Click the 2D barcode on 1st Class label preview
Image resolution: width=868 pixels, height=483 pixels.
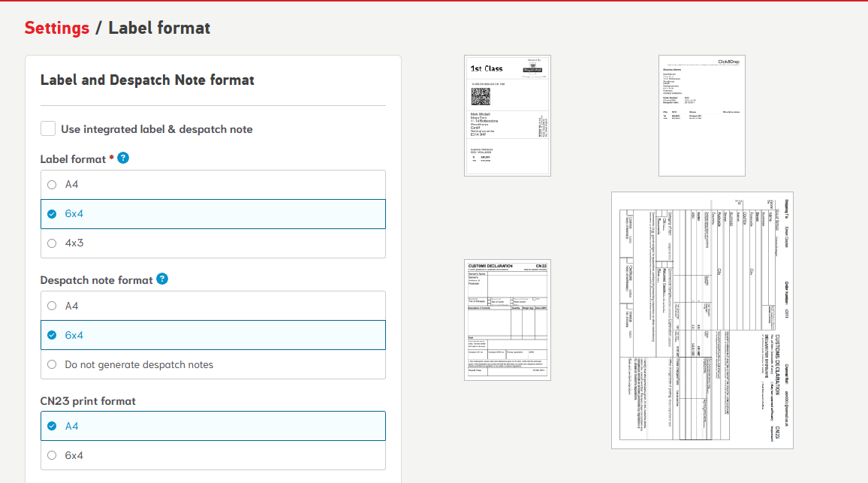[481, 97]
